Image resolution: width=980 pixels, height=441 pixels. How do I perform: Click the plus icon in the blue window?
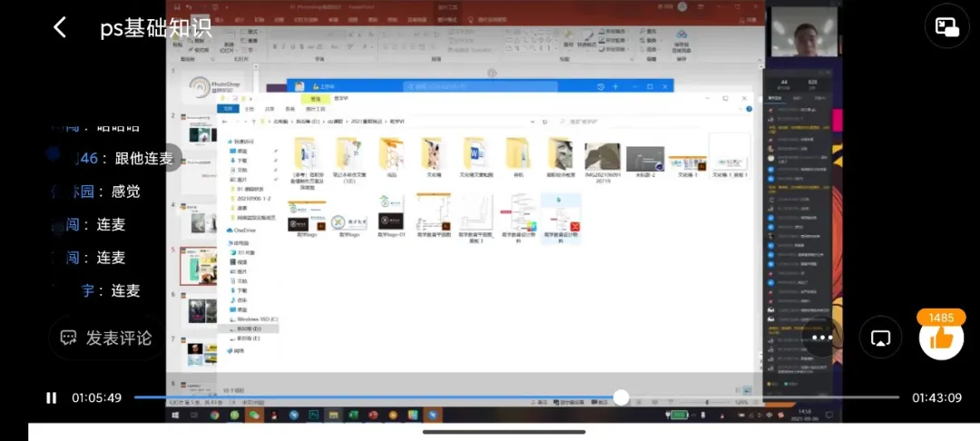pos(615,86)
